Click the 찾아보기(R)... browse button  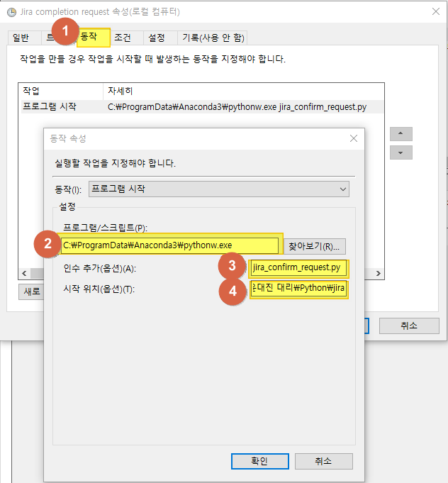314,246
